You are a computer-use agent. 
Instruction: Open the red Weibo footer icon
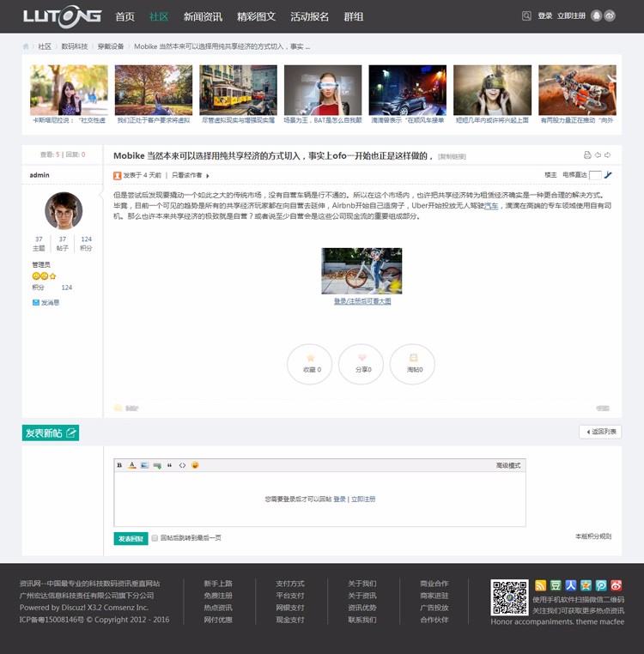[x=617, y=585]
